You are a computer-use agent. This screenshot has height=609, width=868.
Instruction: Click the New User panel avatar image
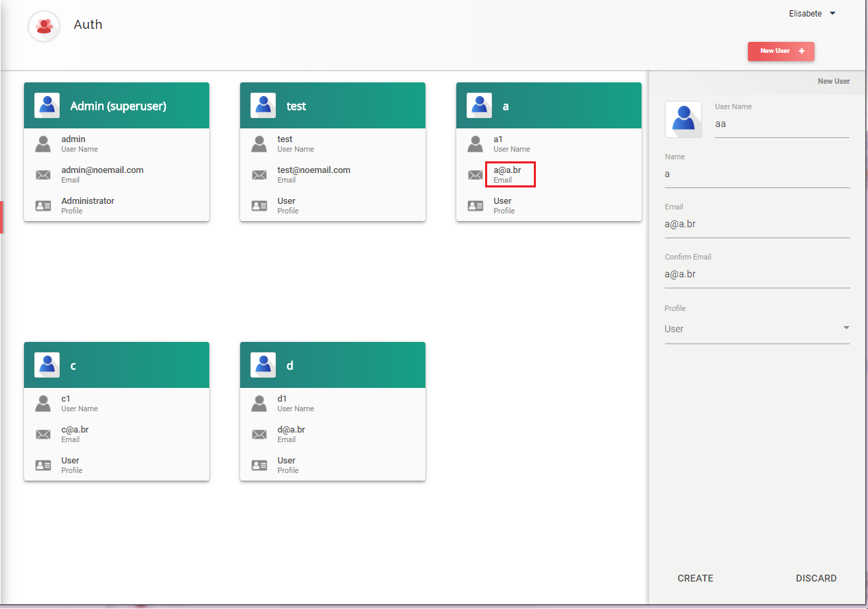click(x=683, y=119)
